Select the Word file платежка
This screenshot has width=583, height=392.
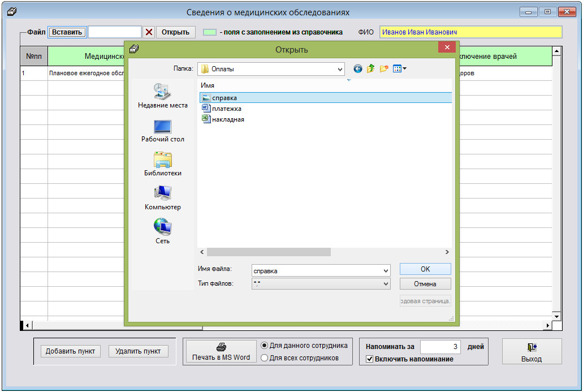click(222, 109)
